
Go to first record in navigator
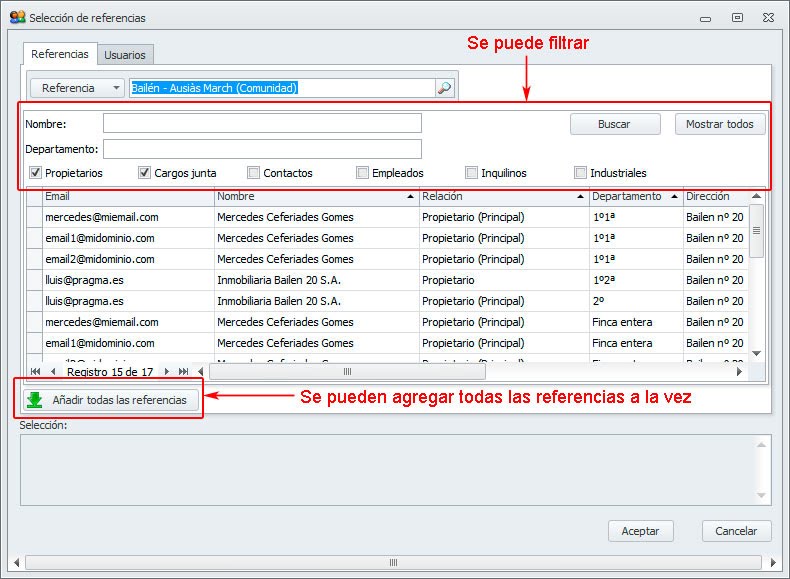coord(36,371)
